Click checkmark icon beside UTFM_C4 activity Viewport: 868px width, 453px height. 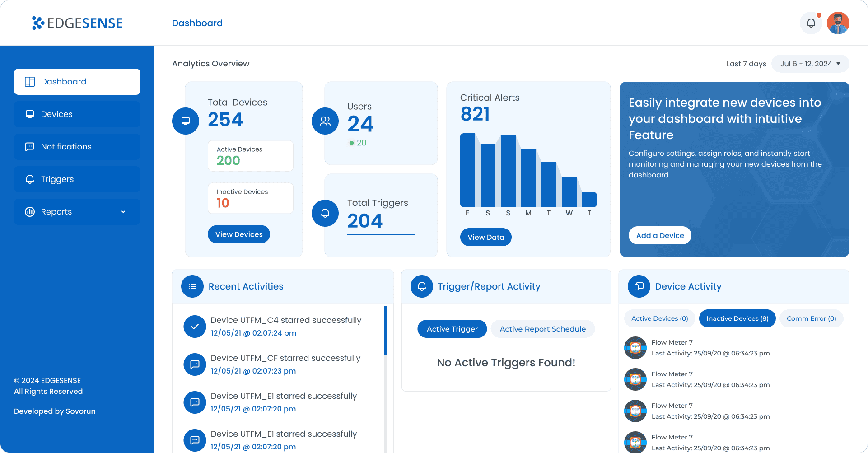(195, 327)
